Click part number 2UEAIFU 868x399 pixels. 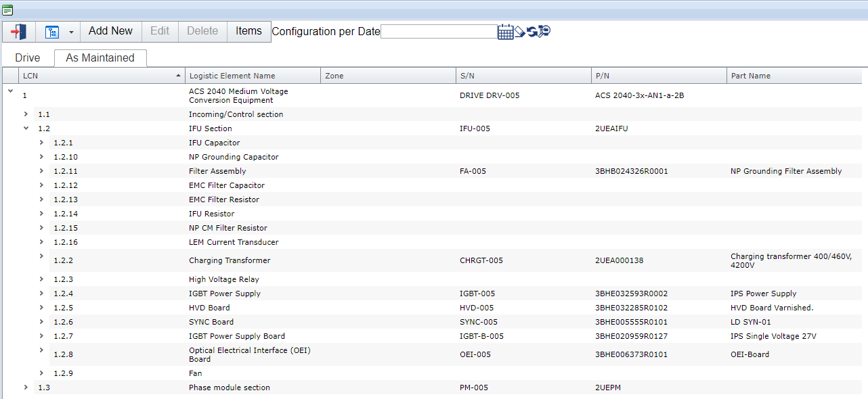pyautogui.click(x=611, y=128)
